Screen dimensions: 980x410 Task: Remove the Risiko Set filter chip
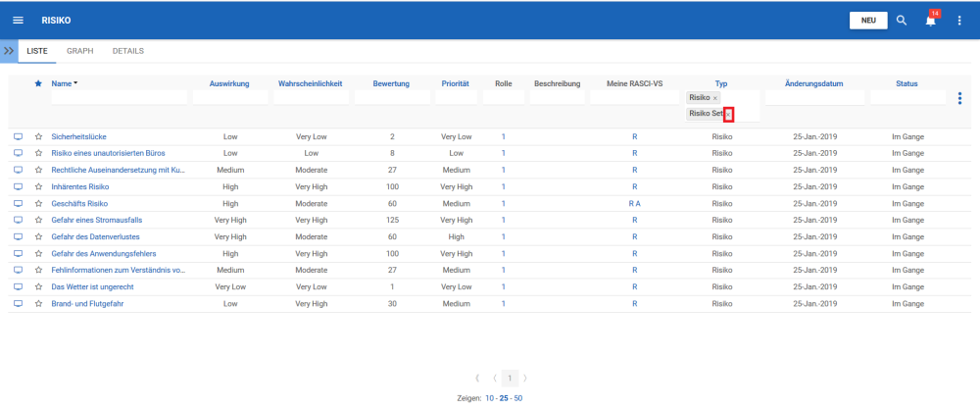[x=728, y=115]
